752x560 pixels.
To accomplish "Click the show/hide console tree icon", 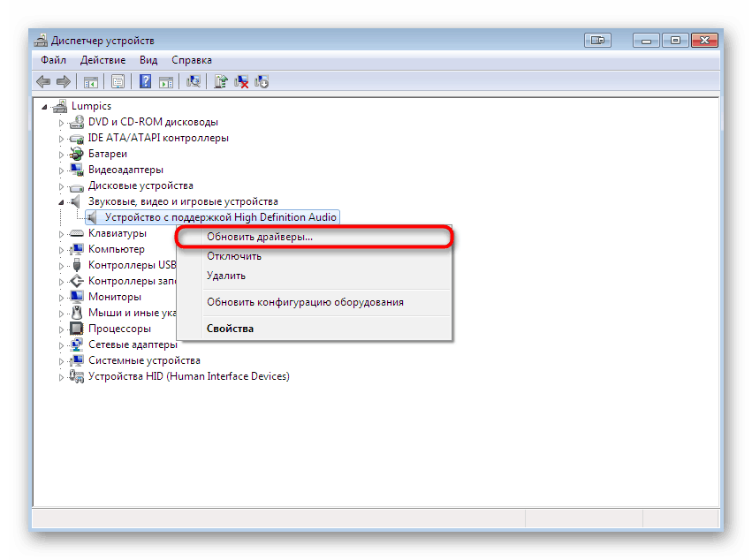I will 91,82.
